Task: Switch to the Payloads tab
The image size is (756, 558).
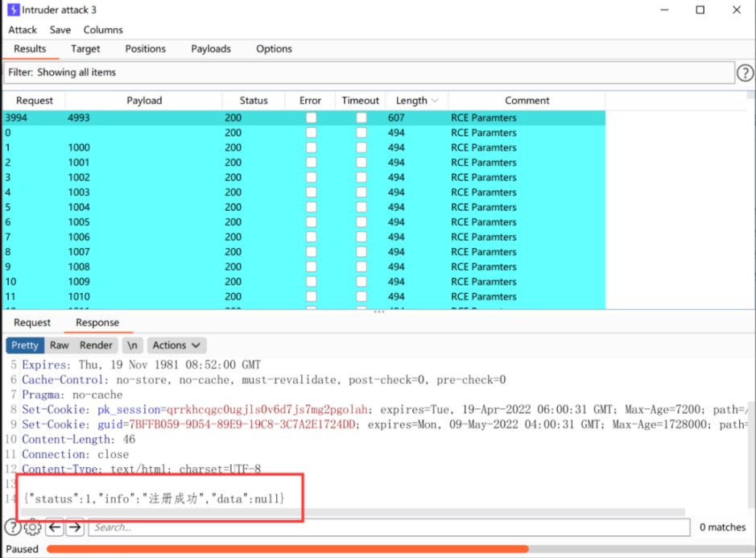Action: [x=211, y=48]
